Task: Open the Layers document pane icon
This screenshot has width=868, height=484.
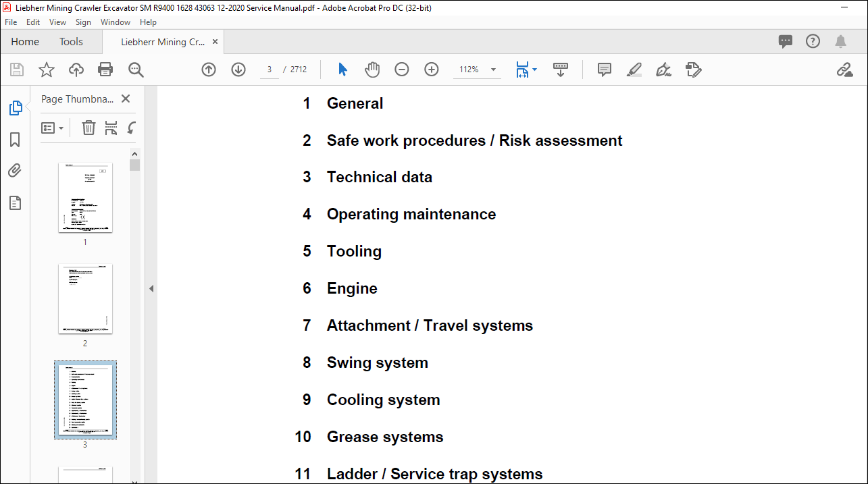Action: point(15,203)
